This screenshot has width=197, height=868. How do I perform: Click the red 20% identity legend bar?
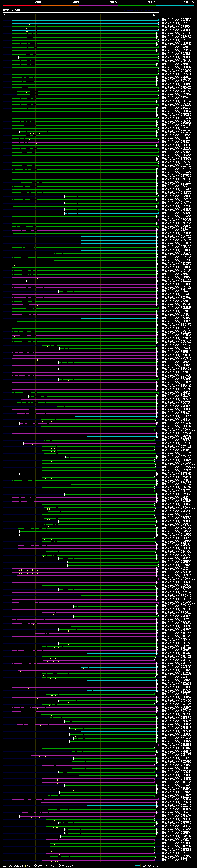coord(22,6)
